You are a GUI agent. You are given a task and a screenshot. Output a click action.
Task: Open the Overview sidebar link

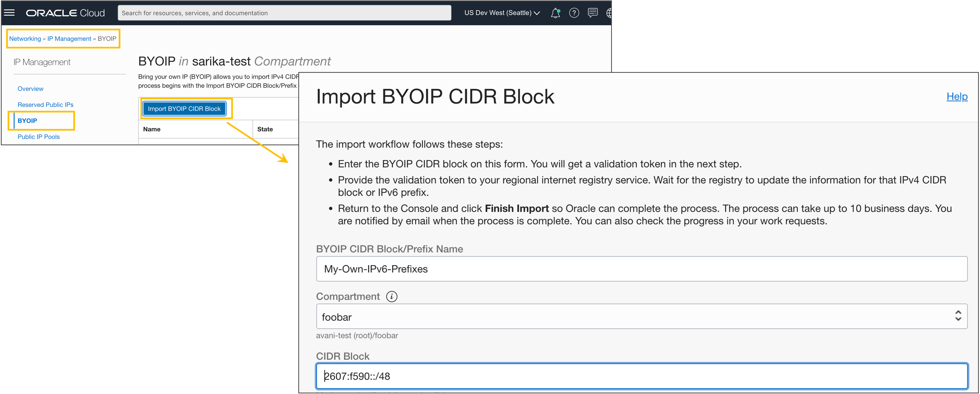pyautogui.click(x=30, y=88)
